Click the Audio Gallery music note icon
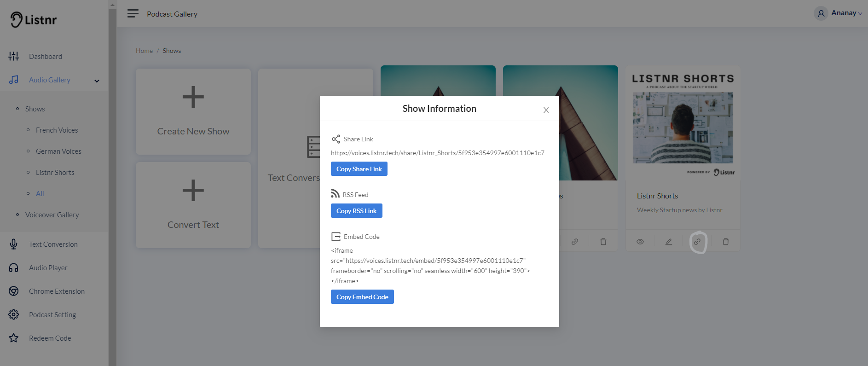Screen dimensions: 868x366 [x=14, y=80]
